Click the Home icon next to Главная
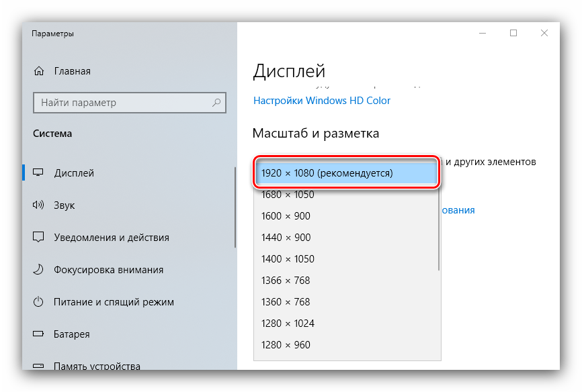Image resolution: width=582 pixels, height=392 pixels. tap(39, 71)
